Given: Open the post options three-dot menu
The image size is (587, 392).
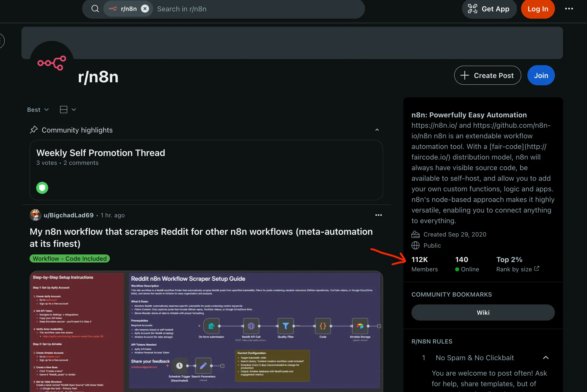Looking at the screenshot, I should 378,215.
